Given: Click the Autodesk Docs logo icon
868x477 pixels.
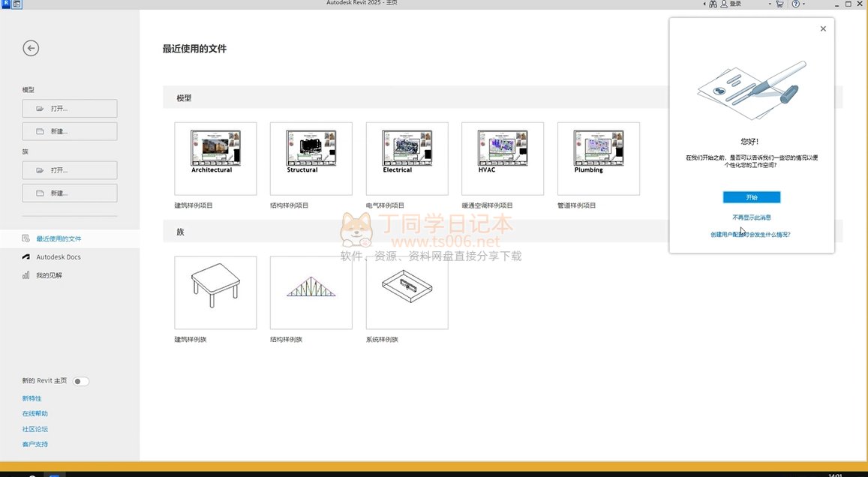Looking at the screenshot, I should coord(26,256).
